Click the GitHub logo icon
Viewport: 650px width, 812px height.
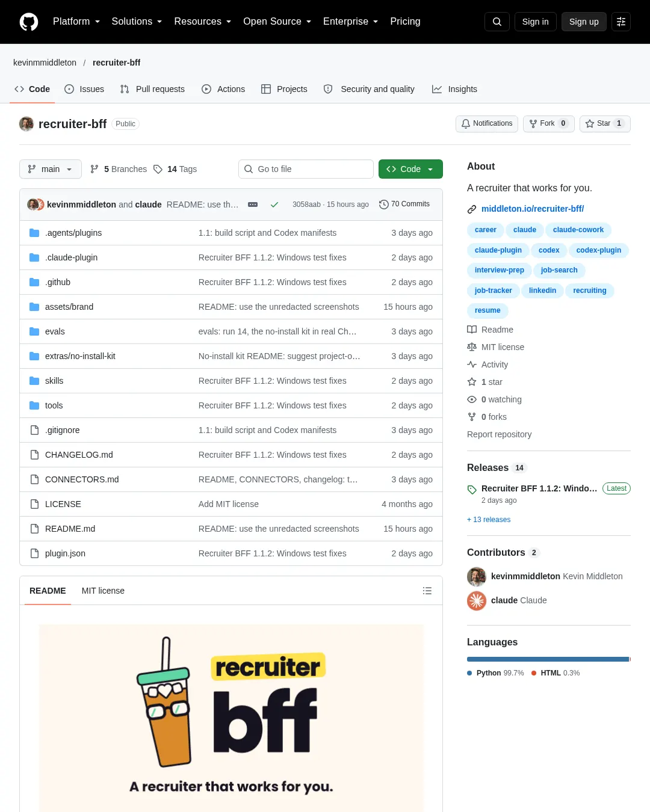click(29, 22)
